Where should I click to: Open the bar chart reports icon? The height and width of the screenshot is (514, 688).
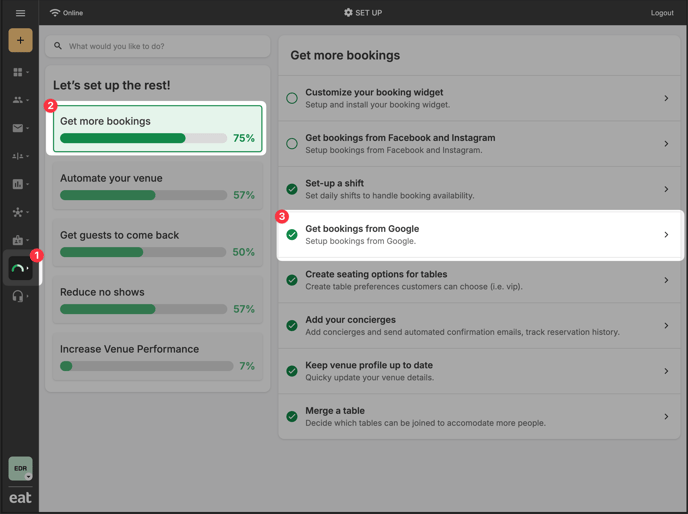point(18,184)
